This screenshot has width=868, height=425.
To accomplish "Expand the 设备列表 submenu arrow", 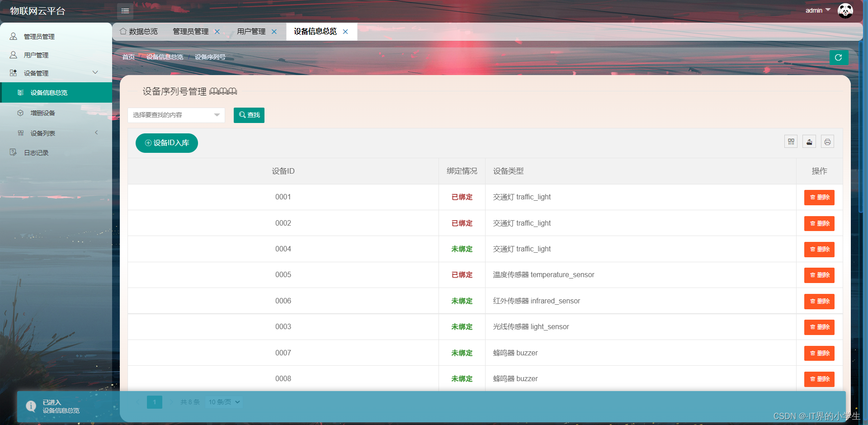I will pos(96,132).
